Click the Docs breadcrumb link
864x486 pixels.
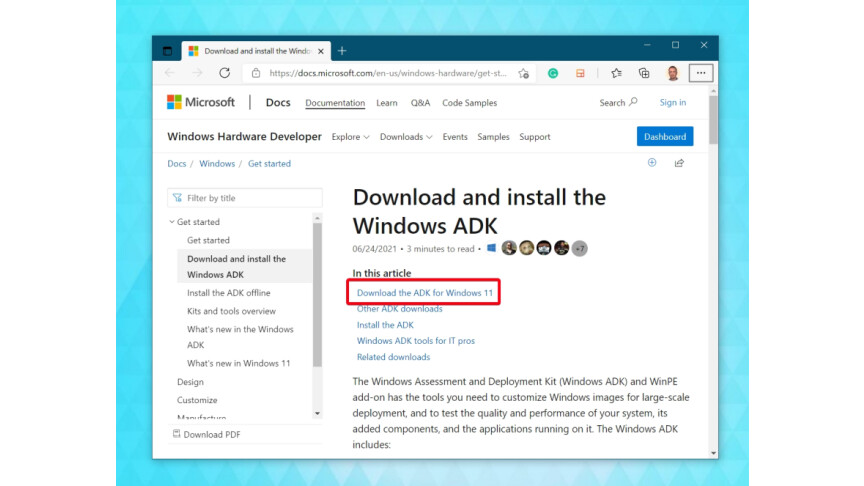pyautogui.click(x=176, y=164)
